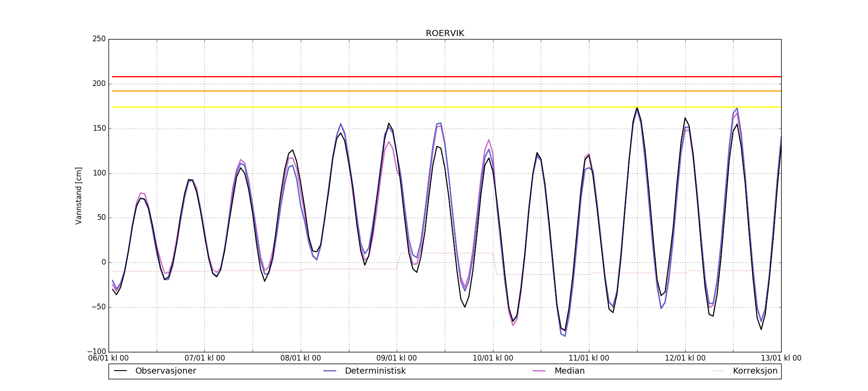The width and height of the screenshot is (868, 391).
Task: Click the Median legend label
Action: coord(569,371)
